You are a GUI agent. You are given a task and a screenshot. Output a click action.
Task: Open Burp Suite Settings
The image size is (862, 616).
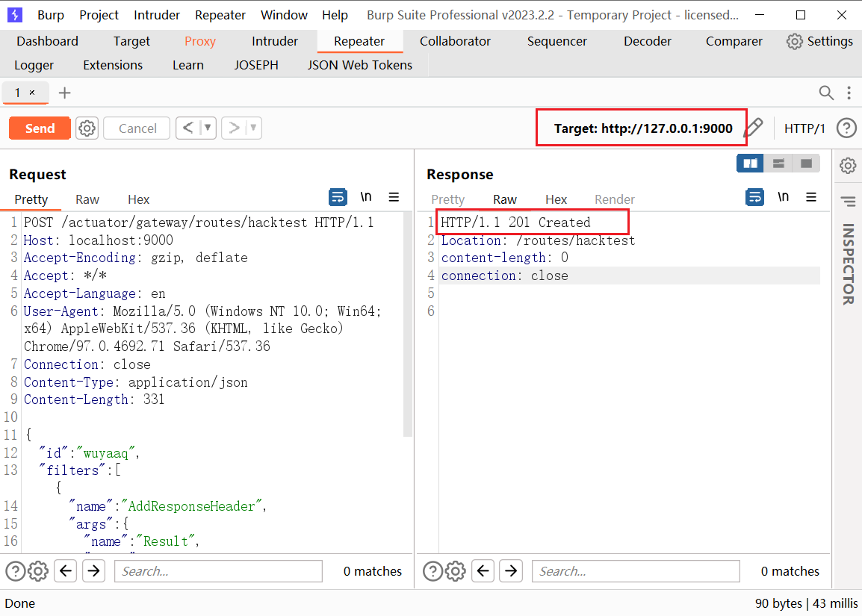tap(819, 41)
